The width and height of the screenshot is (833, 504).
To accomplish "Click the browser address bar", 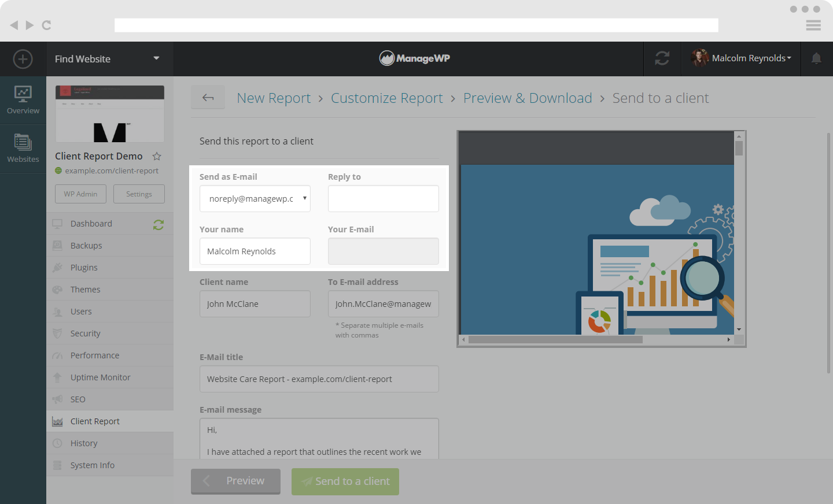I will click(x=417, y=25).
